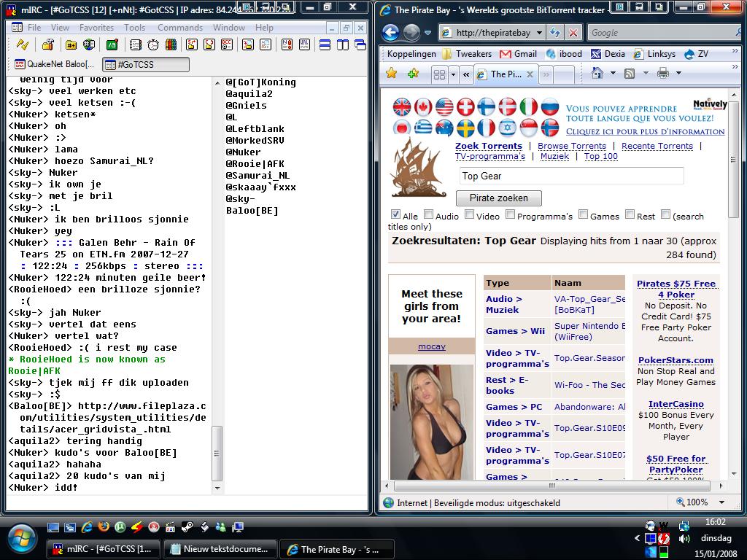Expand the Print button dropdown arrow
The height and width of the screenshot is (560, 747).
pos(678,74)
